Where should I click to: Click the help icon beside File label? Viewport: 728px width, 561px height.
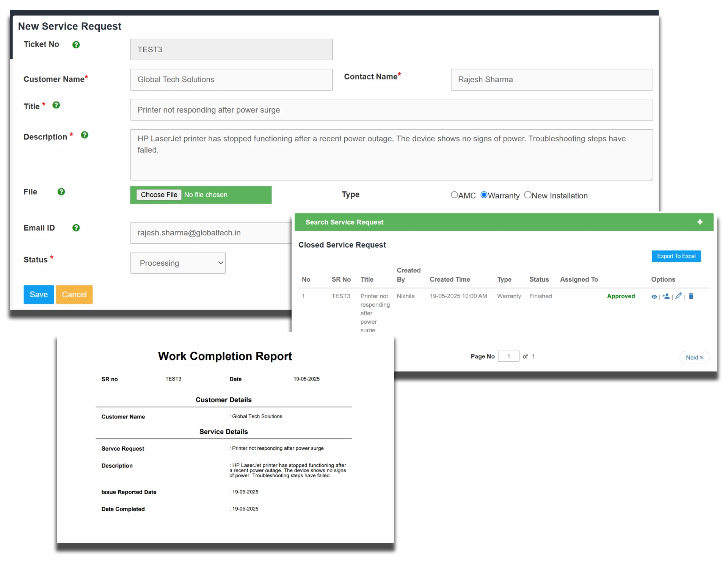click(61, 192)
